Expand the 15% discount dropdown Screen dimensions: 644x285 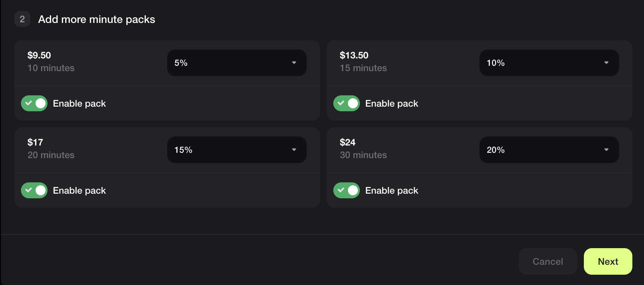(x=236, y=150)
